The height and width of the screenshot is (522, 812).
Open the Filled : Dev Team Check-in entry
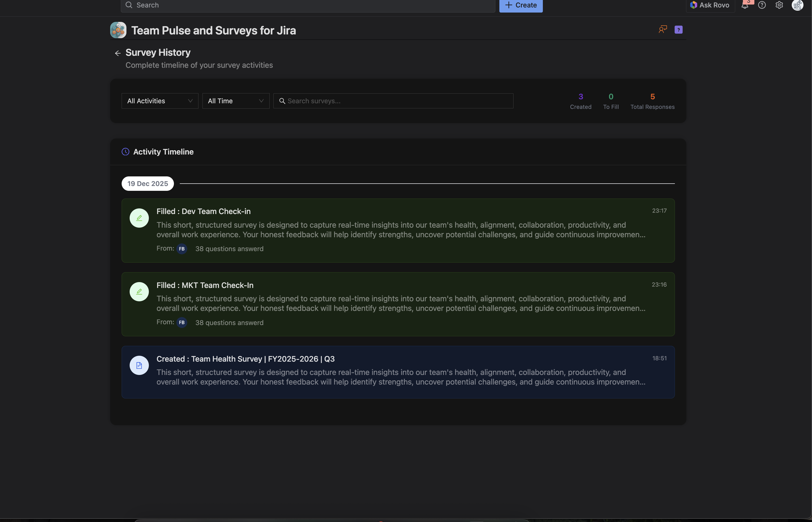(204, 211)
